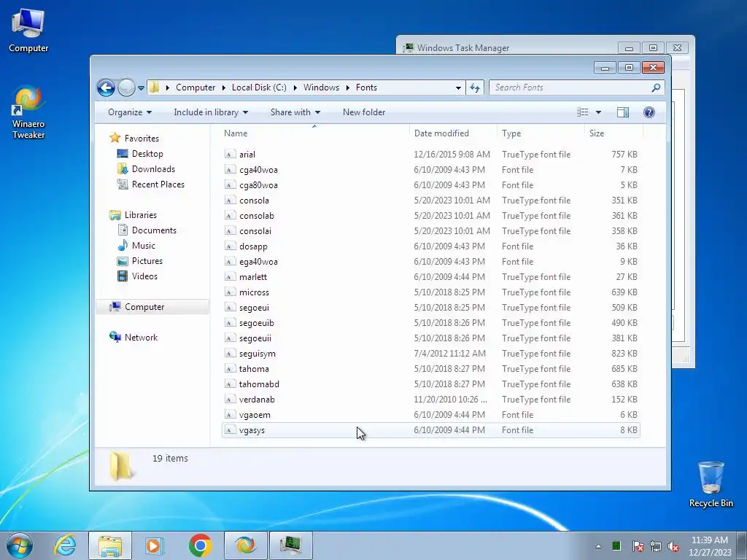
Task: Select the verdanab font file icon
Action: tap(230, 400)
